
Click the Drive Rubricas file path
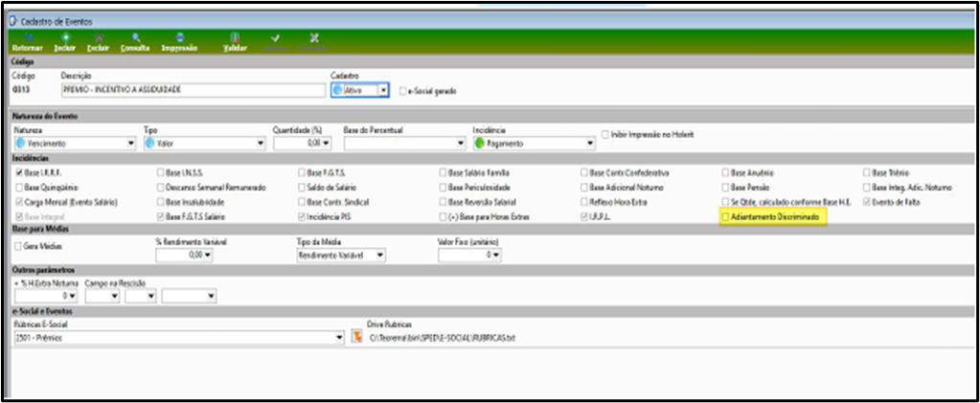(443, 337)
